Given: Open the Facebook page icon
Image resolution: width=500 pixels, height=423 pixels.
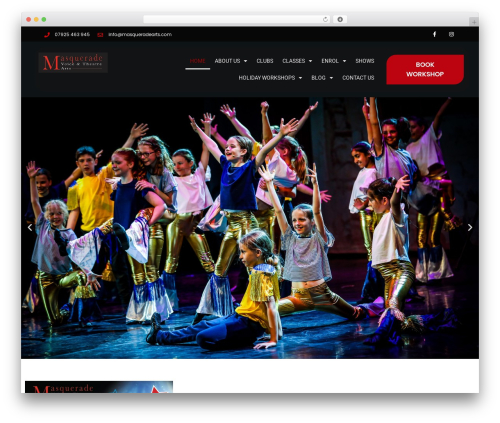Looking at the screenshot, I should (x=434, y=34).
